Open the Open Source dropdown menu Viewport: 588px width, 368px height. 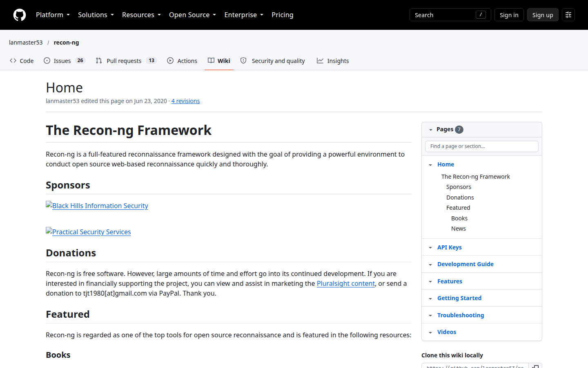192,15
